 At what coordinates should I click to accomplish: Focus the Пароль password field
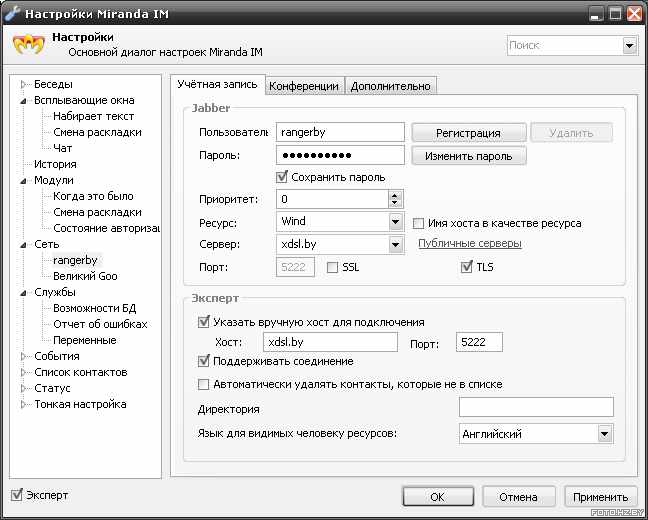click(340, 155)
